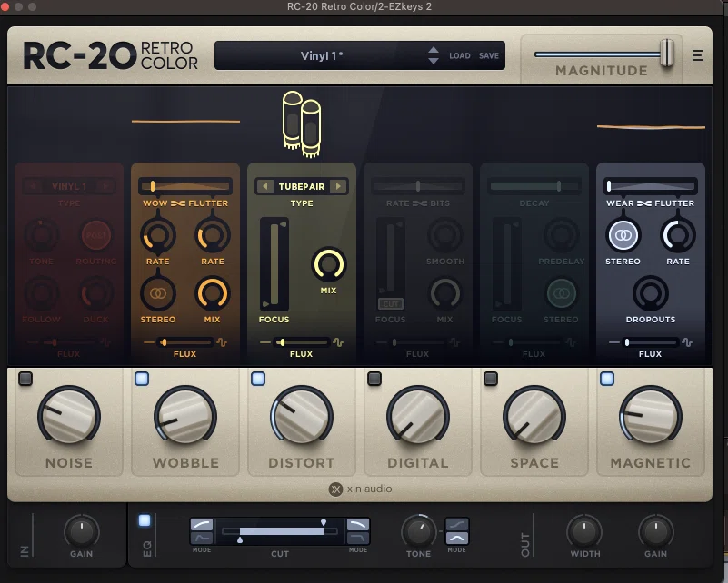Viewport: 728px width, 583px height.
Task: Click the Magnitude slider handle
Action: (x=668, y=54)
